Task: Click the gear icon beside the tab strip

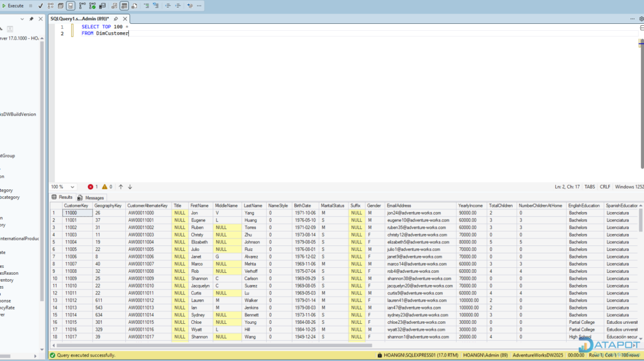Action: [641, 19]
